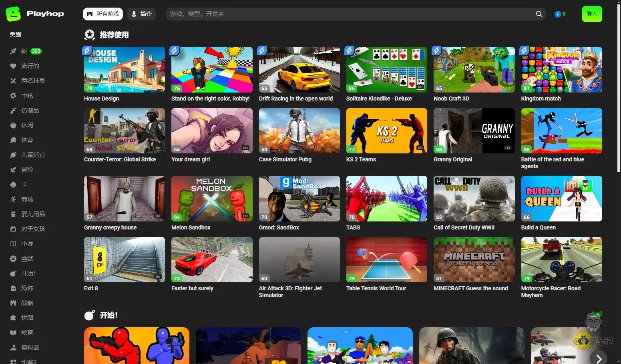Click the Playhop green logo icon
Image resolution: width=621 pixels, height=364 pixels.
[x=13, y=14]
